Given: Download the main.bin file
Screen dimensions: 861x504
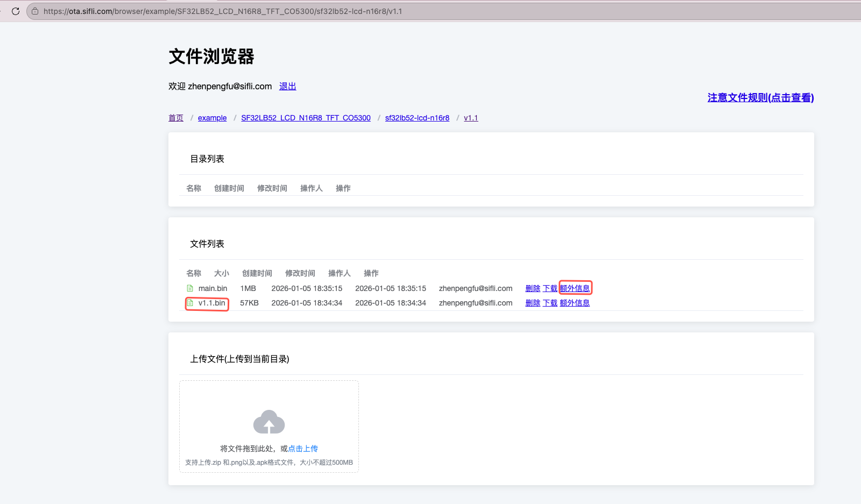Looking at the screenshot, I should point(550,288).
